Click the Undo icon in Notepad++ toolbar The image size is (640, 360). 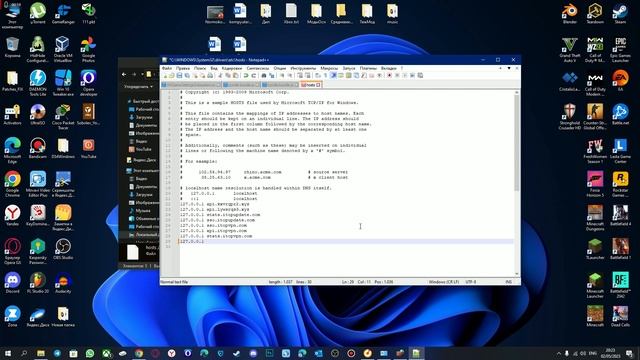tap(246, 76)
